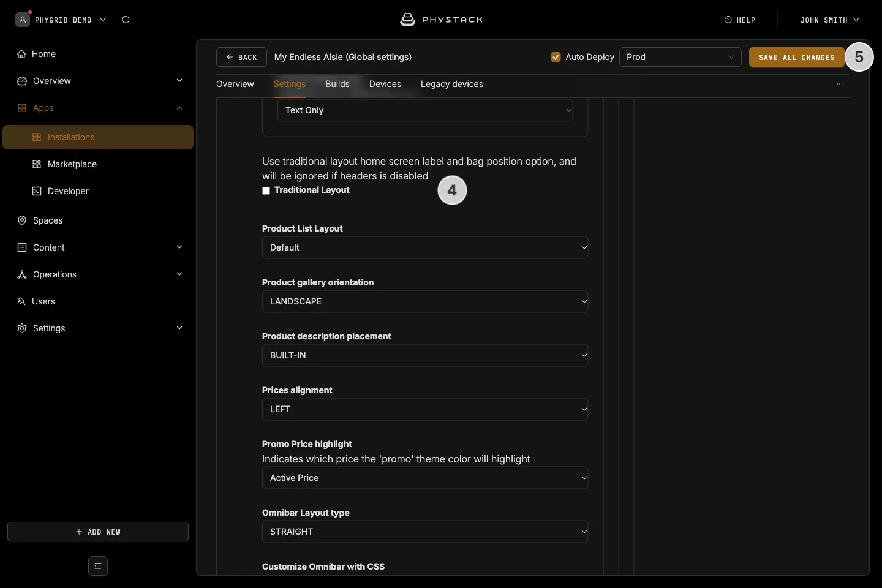Open the Omnibar Layout type dropdown
882x588 pixels.
coord(425,532)
